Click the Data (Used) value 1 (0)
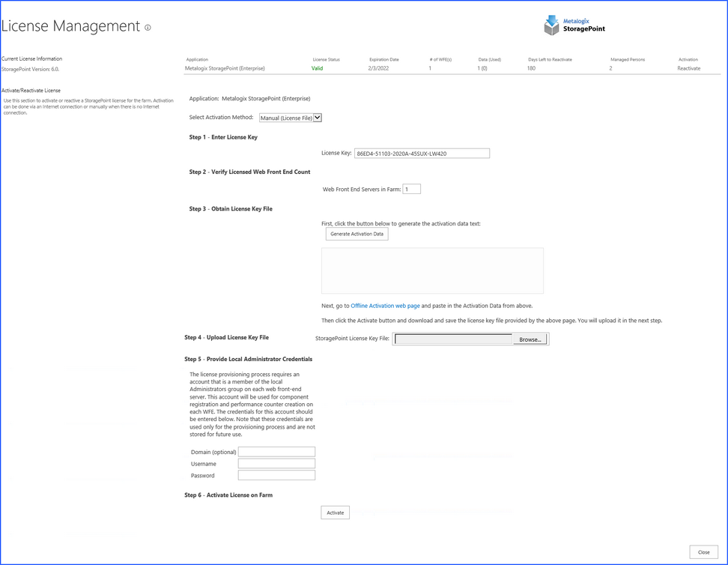728x565 pixels. pos(482,68)
